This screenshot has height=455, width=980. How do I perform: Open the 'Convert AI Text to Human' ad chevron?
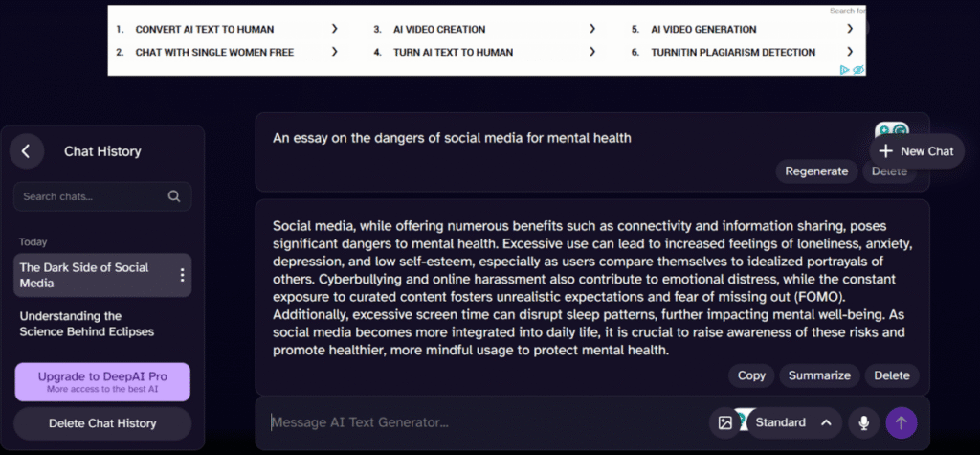pyautogui.click(x=335, y=29)
